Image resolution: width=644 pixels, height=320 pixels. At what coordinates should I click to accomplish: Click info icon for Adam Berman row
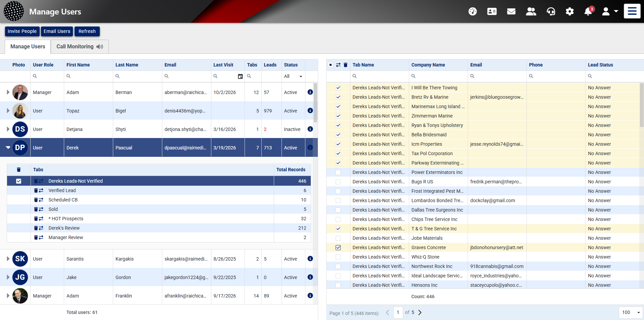(x=310, y=92)
